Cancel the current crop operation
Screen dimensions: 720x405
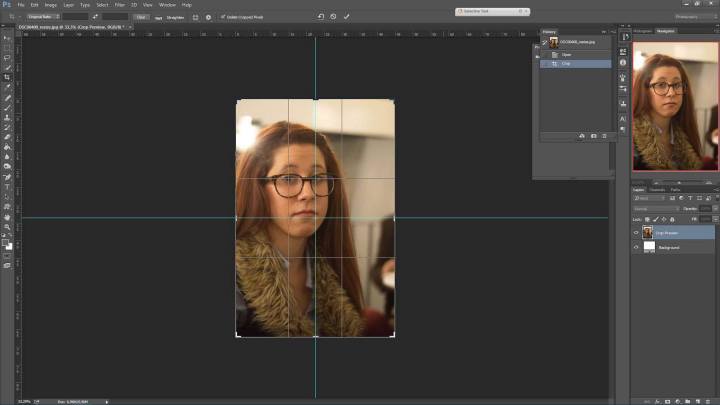334,16
